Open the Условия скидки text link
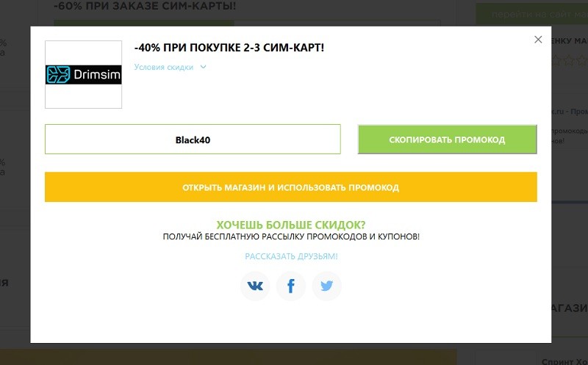Image resolution: width=588 pixels, height=365 pixels. click(x=164, y=67)
